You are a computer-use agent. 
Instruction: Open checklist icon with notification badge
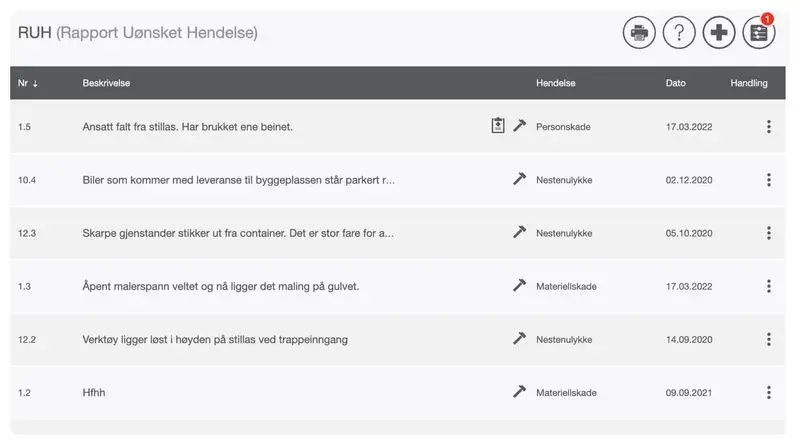click(x=759, y=33)
